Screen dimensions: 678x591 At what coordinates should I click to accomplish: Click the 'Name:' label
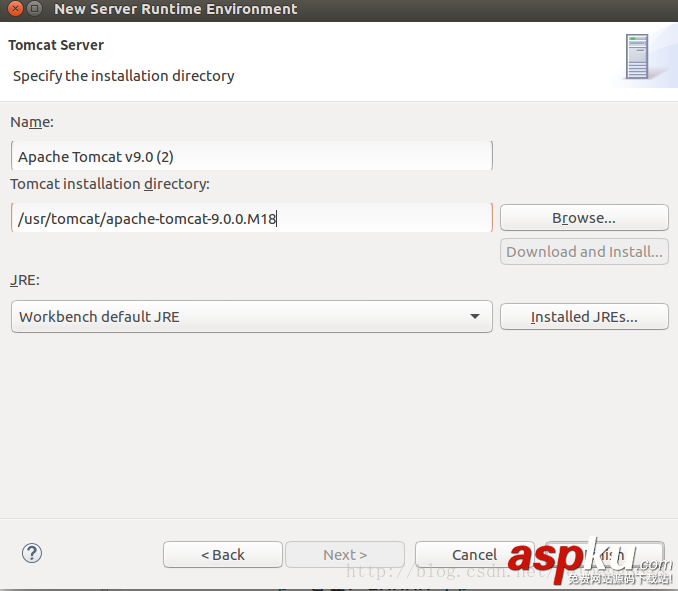32,122
